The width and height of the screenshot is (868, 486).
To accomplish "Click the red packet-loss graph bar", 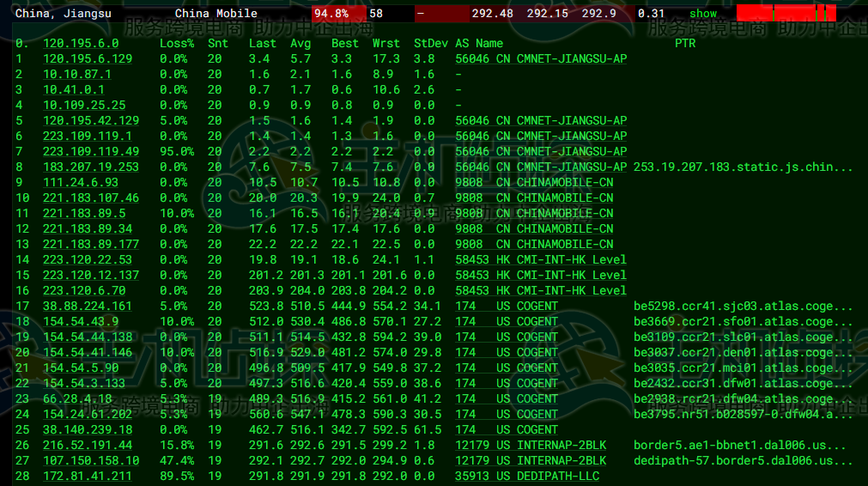I will [x=786, y=13].
